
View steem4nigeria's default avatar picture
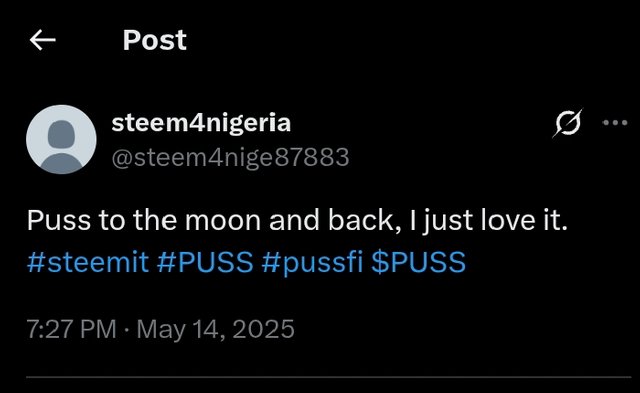(61, 140)
